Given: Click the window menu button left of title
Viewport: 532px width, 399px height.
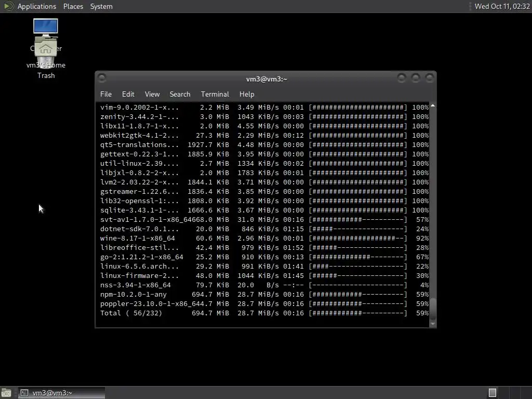Looking at the screenshot, I should [102, 78].
